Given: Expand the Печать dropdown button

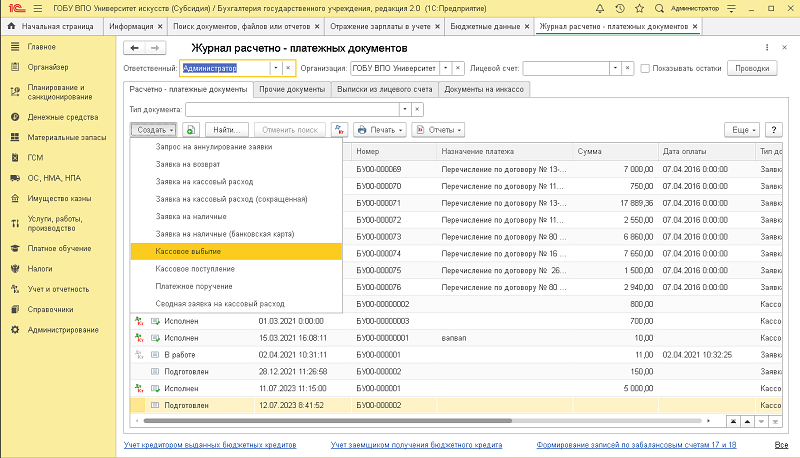Looking at the screenshot, I should coord(379,130).
